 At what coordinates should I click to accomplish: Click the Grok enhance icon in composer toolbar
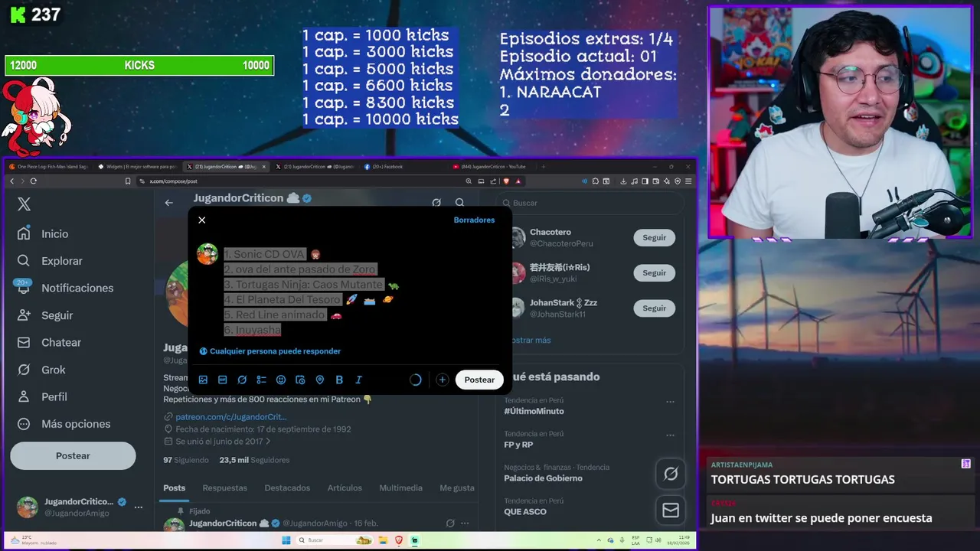point(242,380)
